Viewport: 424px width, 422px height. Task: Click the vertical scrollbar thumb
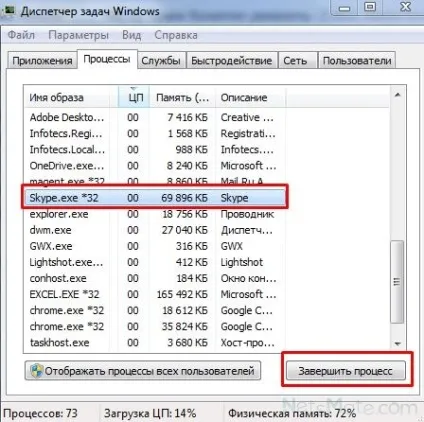[397, 282]
